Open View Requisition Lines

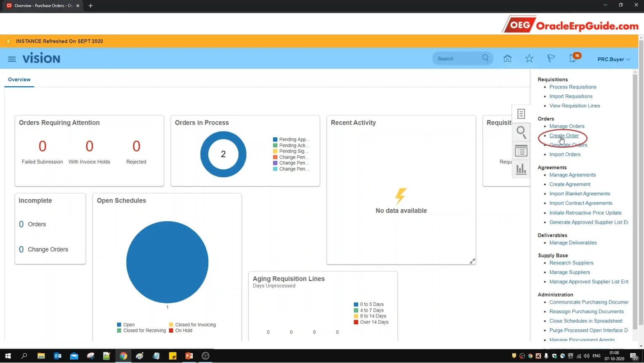(x=575, y=106)
